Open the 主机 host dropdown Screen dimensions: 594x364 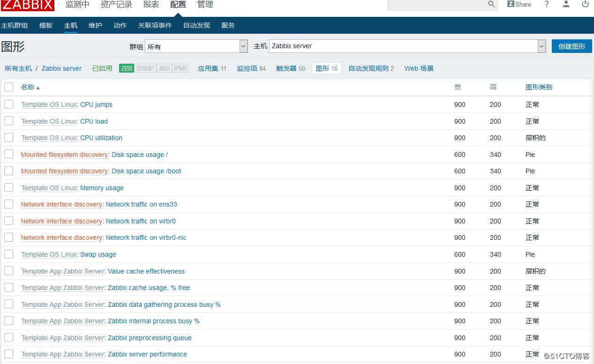408,46
